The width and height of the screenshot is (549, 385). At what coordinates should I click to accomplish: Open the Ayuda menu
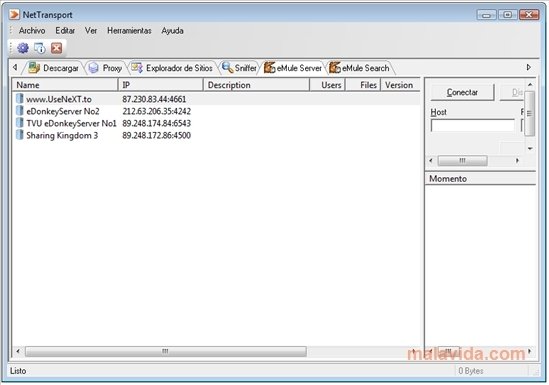(172, 31)
